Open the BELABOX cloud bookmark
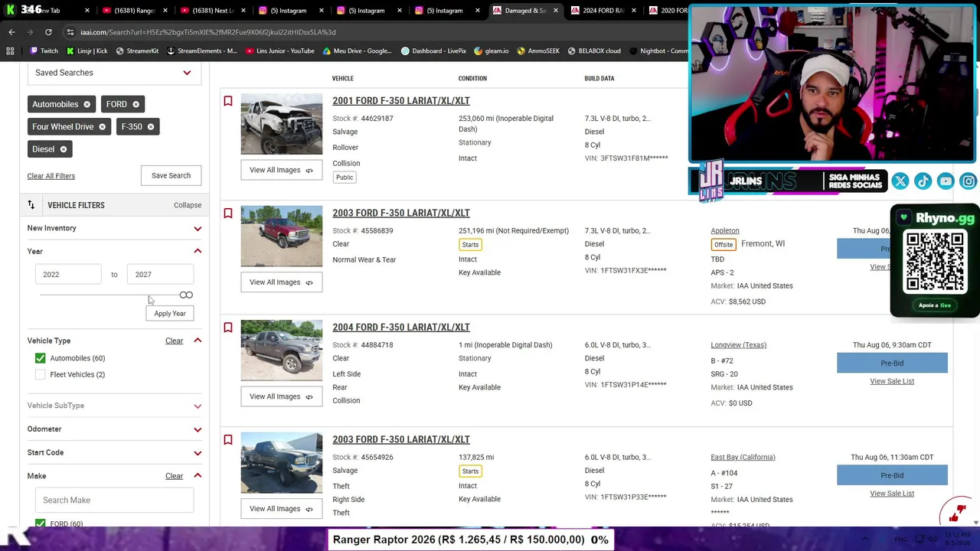This screenshot has width=980, height=551. click(593, 51)
